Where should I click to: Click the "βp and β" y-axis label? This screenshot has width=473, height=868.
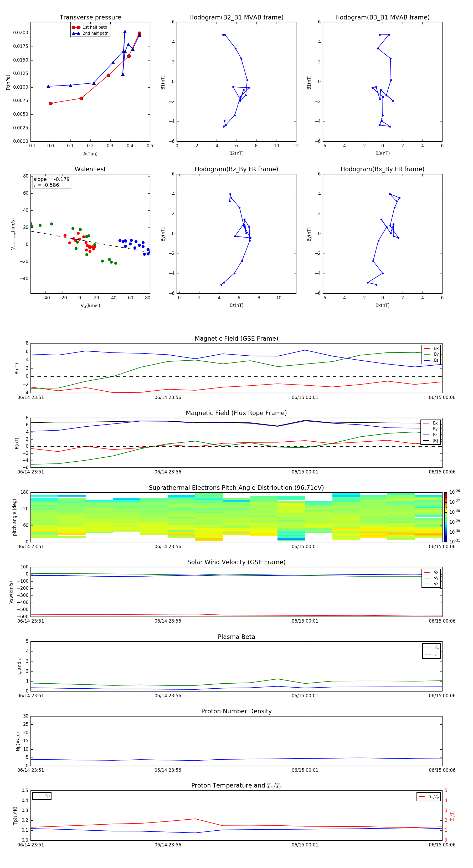point(19,667)
